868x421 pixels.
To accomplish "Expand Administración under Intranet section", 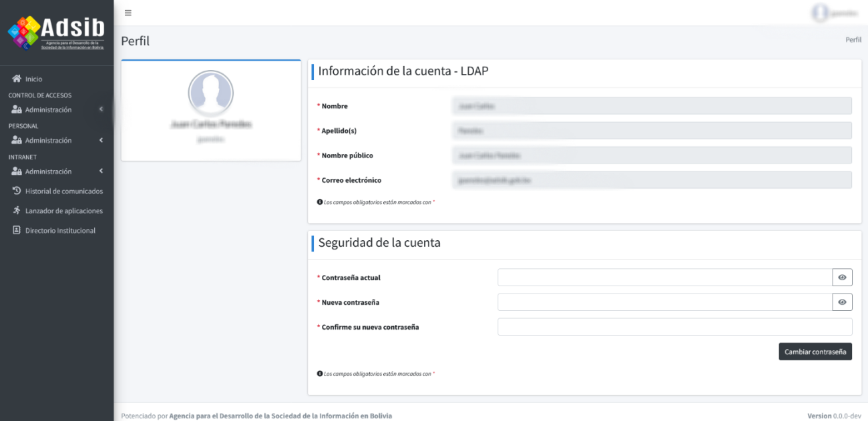I will [57, 171].
